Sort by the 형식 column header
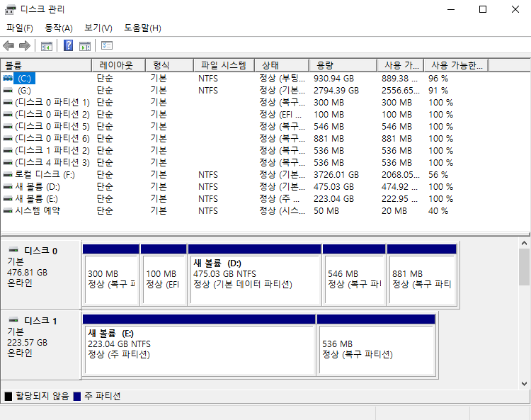The height and width of the screenshot is (420, 531). point(169,65)
